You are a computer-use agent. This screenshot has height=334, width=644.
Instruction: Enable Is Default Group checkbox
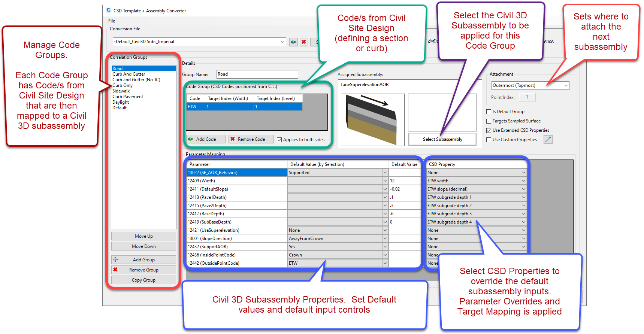pyautogui.click(x=489, y=112)
